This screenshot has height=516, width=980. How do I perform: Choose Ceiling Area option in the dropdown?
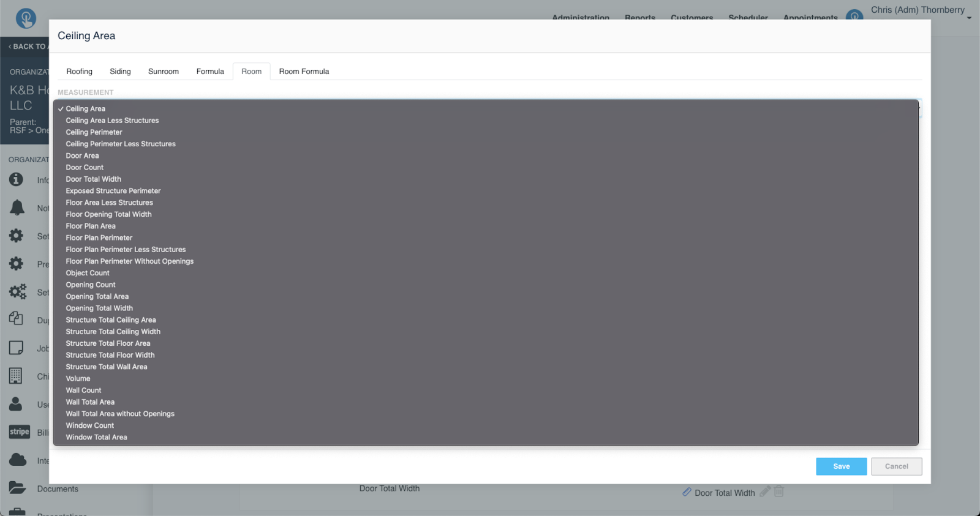click(486, 109)
